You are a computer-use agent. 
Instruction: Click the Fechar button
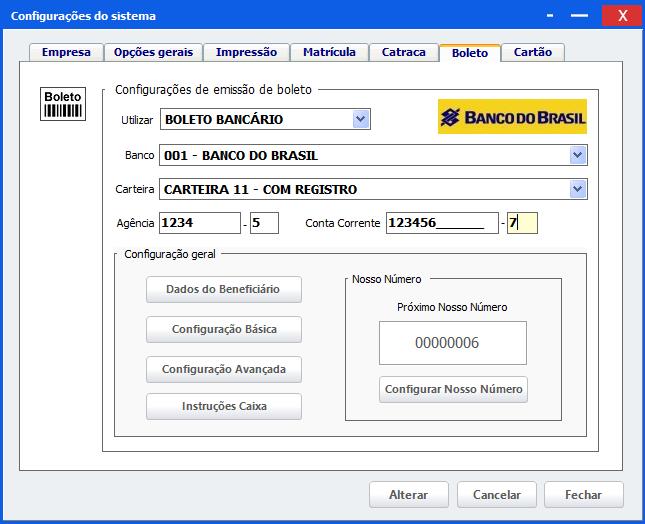tap(583, 494)
